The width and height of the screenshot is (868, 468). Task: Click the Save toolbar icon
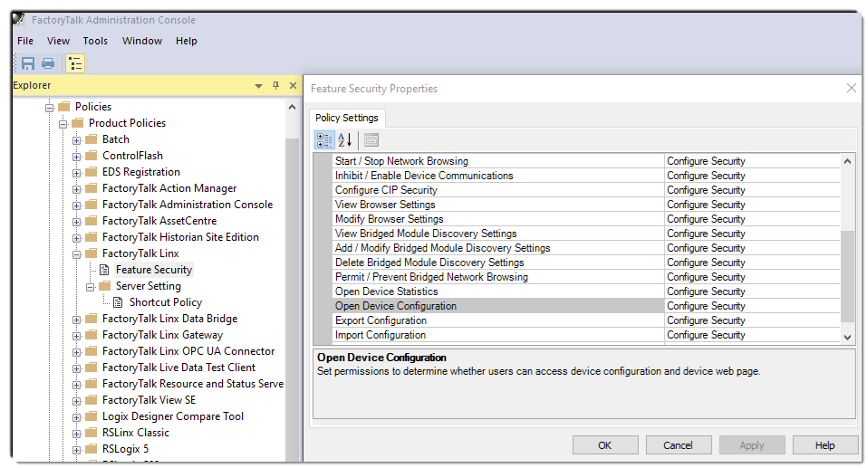pos(28,63)
